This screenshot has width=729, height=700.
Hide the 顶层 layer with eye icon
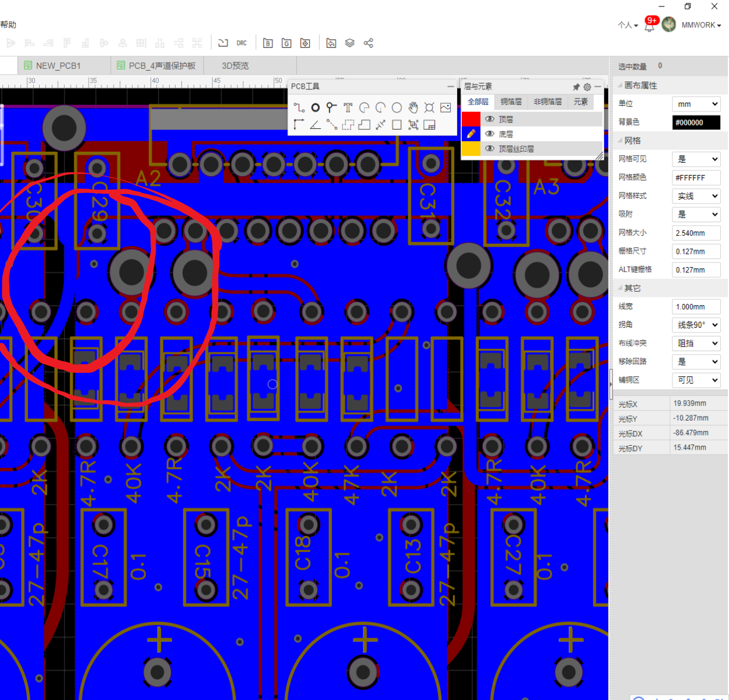490,119
